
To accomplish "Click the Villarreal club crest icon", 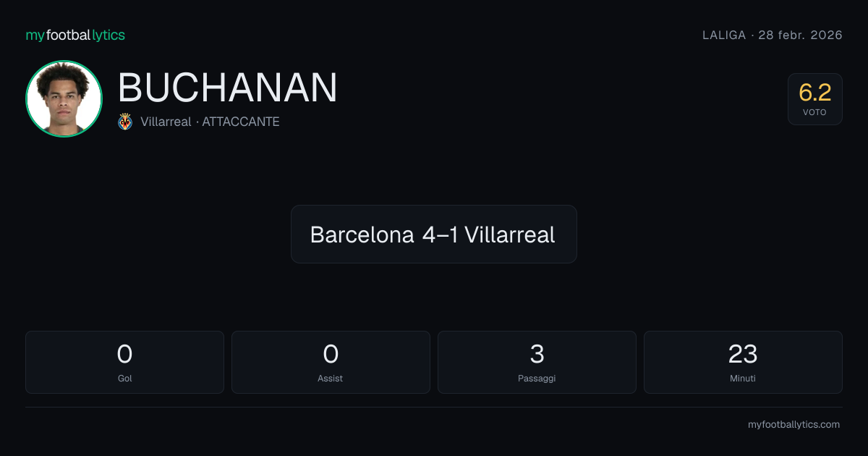I will [125, 122].
